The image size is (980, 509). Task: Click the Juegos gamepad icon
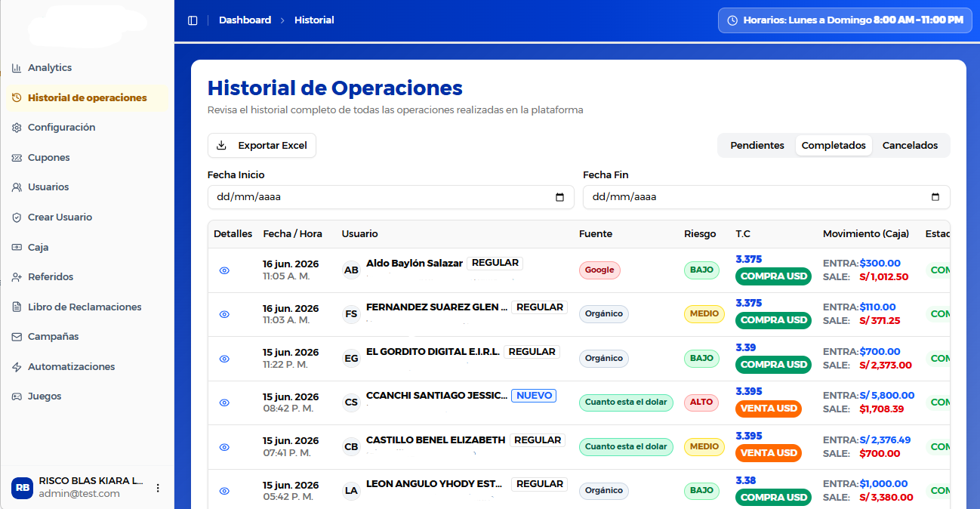[17, 396]
